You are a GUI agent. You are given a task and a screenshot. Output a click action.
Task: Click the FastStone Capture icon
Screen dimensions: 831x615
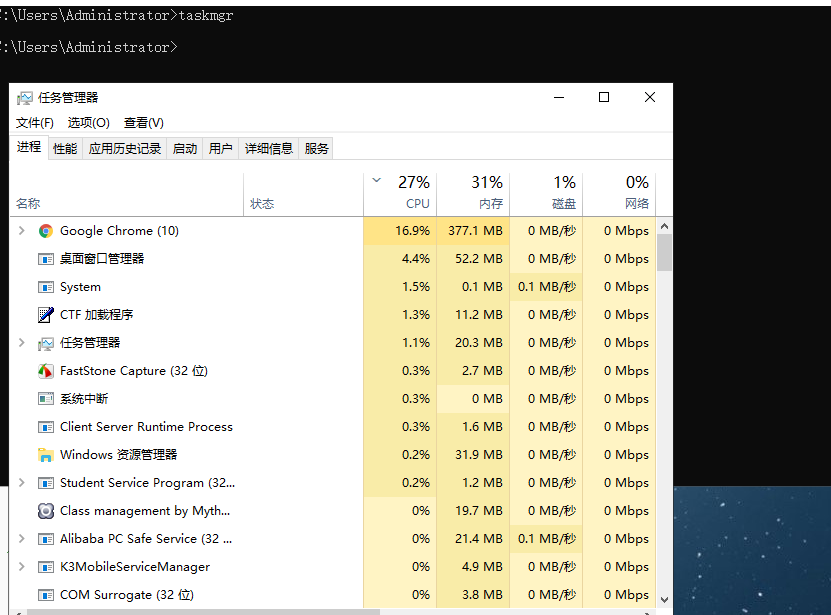[x=46, y=371]
